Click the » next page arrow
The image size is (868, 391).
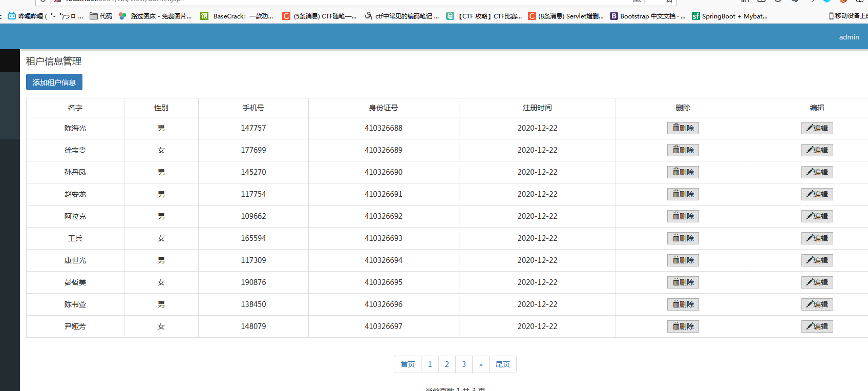tap(480, 364)
